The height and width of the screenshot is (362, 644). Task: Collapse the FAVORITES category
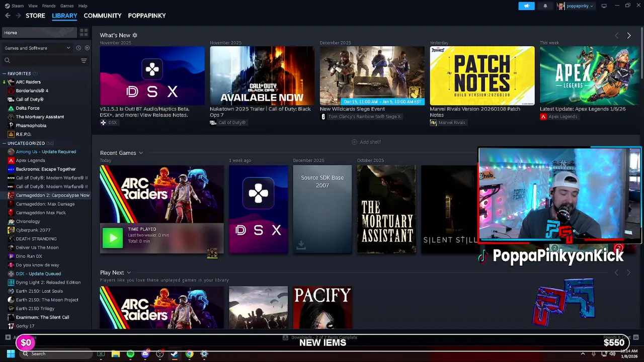pos(4,73)
